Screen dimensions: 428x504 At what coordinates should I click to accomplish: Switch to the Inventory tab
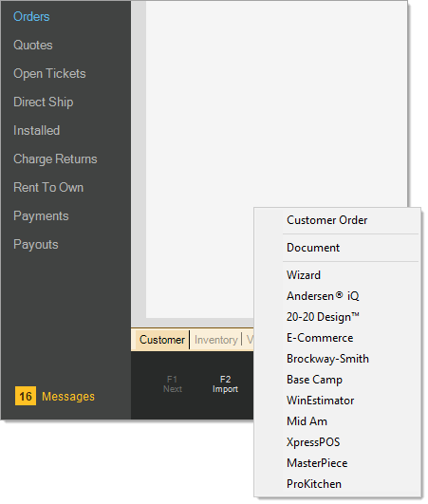click(216, 340)
